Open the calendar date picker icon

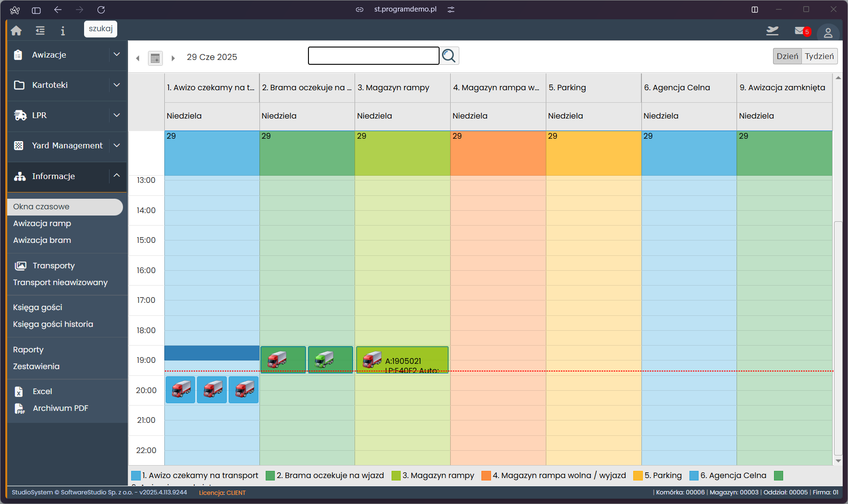tap(155, 58)
